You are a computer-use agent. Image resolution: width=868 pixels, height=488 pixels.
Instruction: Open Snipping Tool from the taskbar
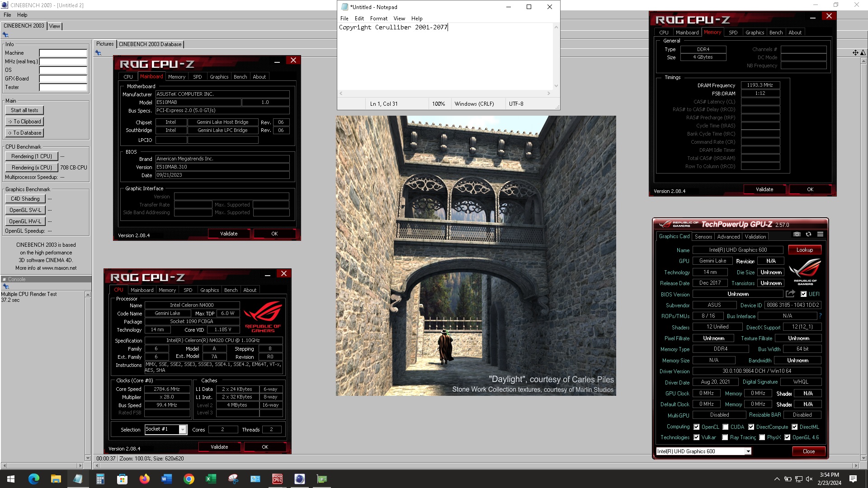point(233,479)
